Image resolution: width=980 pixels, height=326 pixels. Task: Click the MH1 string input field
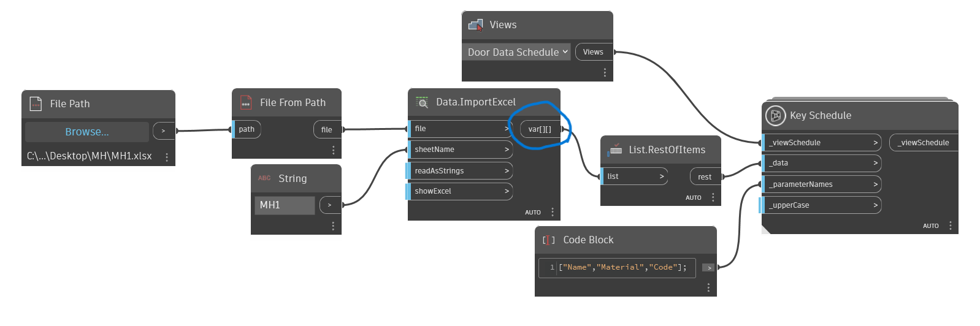tap(285, 205)
